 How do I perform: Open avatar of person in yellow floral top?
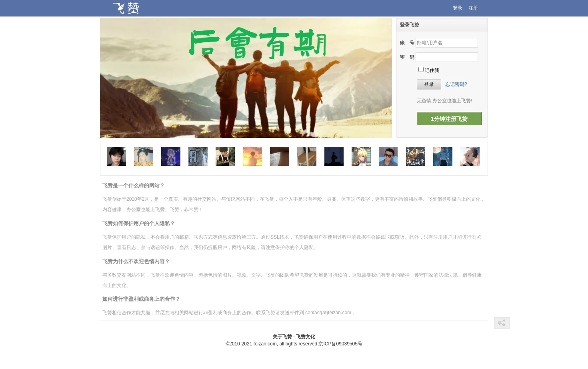tap(144, 156)
